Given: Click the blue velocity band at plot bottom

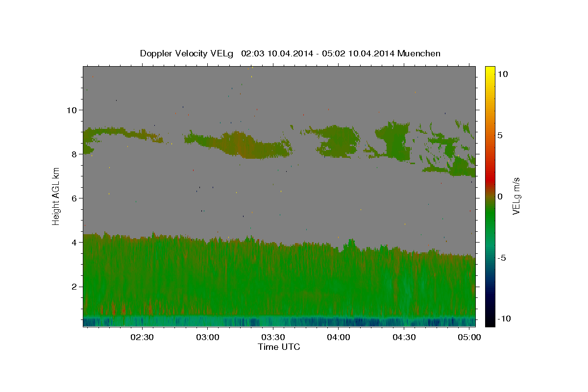Looking at the screenshot, I should click(x=279, y=321).
